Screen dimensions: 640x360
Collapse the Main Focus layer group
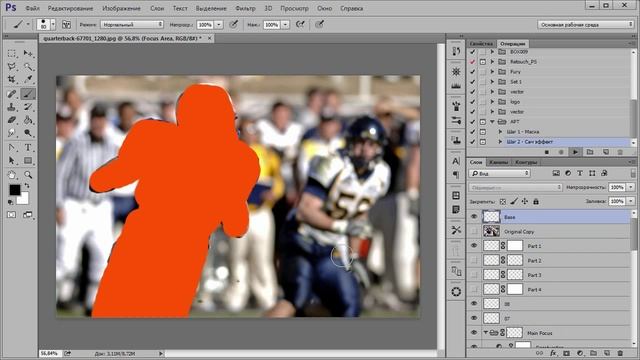pyautogui.click(x=486, y=333)
